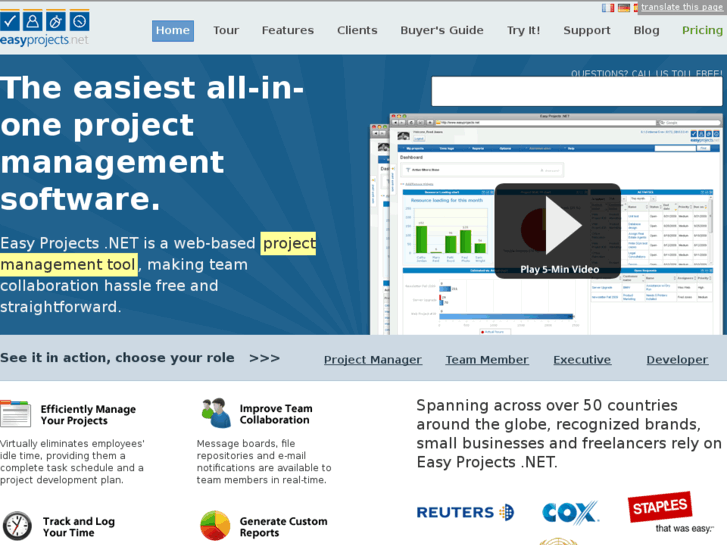
Task: Open the Home menu item
Action: pos(172,31)
